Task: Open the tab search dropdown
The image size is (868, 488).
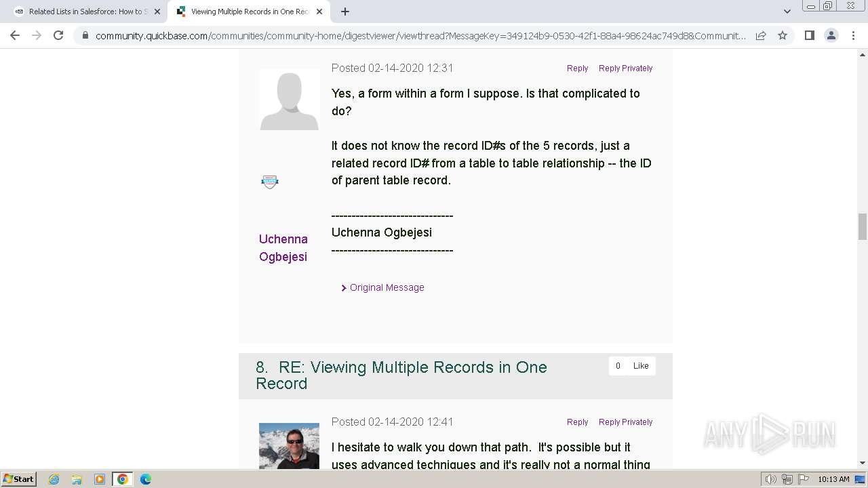Action: [x=787, y=12]
